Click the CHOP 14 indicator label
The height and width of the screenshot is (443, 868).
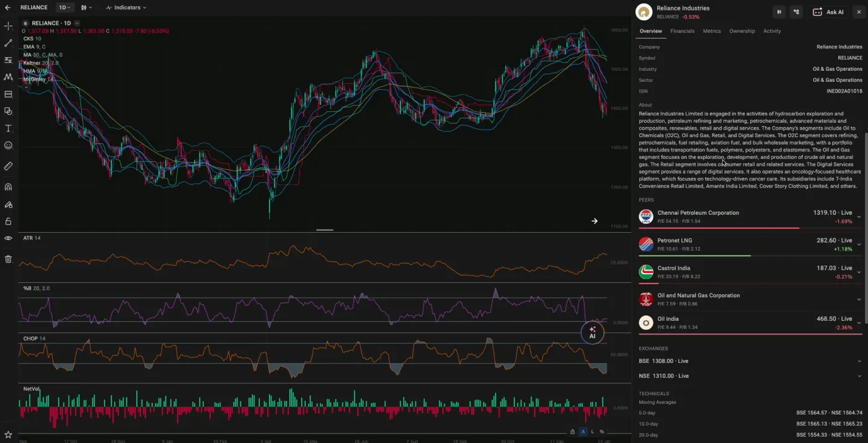pyautogui.click(x=34, y=339)
